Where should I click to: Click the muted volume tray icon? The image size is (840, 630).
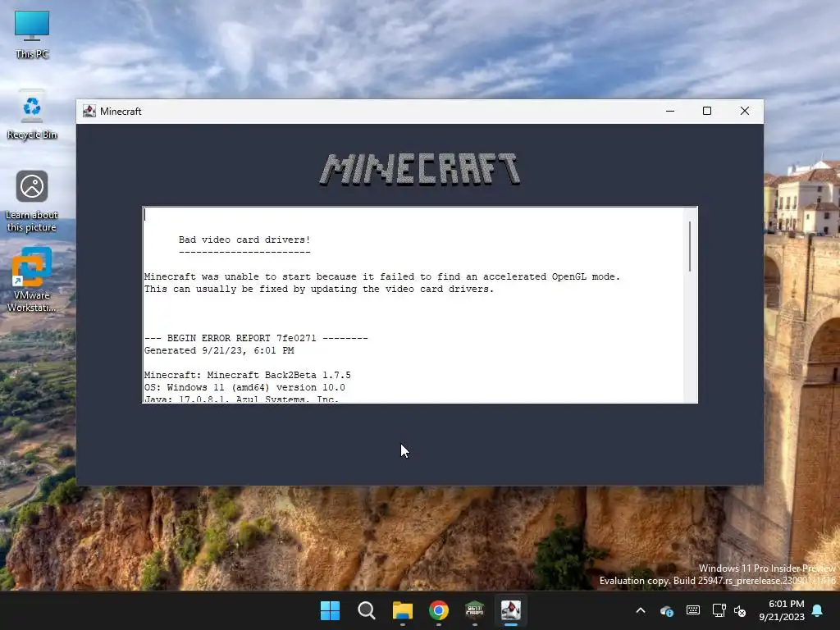tap(740, 610)
